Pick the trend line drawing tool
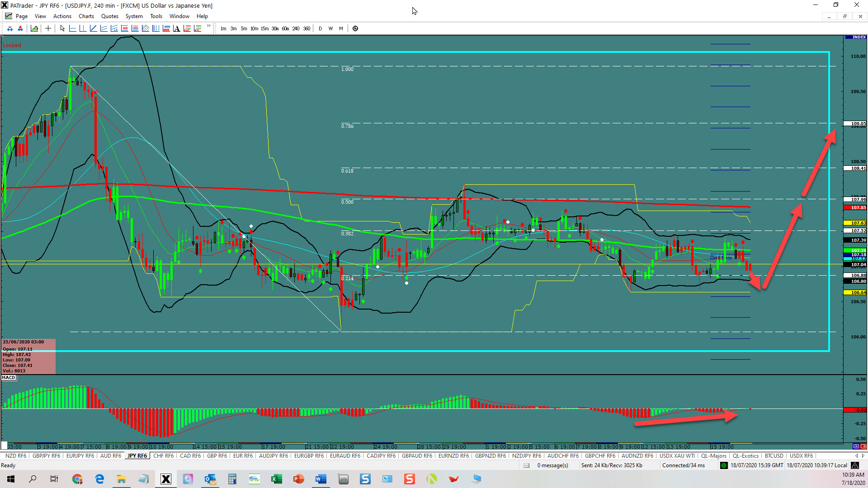The image size is (868, 488). click(93, 28)
